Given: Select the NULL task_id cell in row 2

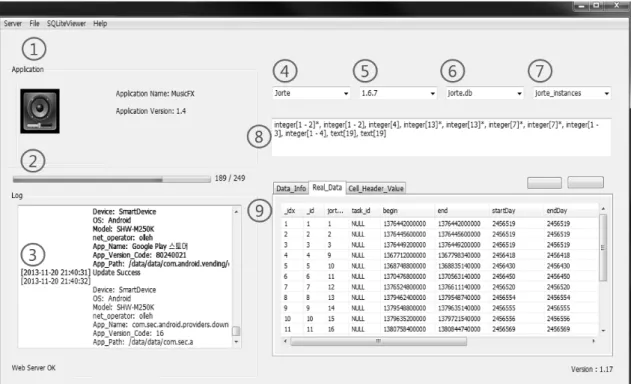Looking at the screenshot, I should pyautogui.click(x=358, y=234).
